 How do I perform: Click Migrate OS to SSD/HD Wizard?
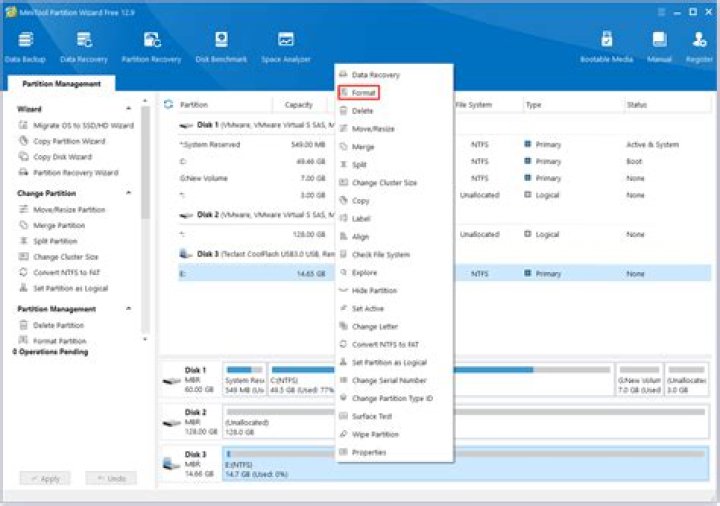click(82, 125)
